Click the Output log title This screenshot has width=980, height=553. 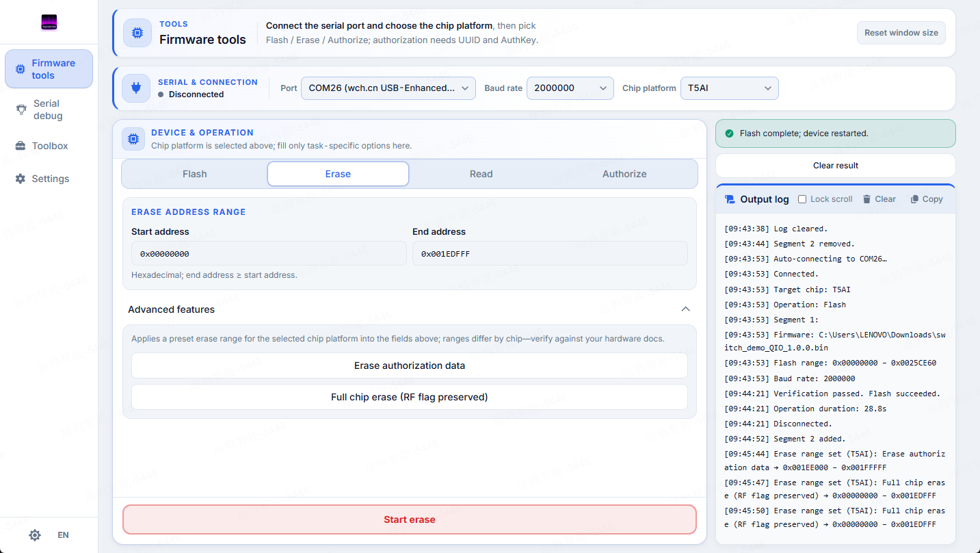[765, 199]
